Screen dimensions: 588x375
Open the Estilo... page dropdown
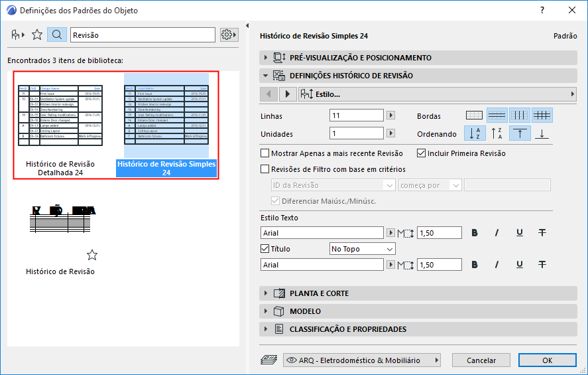[x=438, y=94]
